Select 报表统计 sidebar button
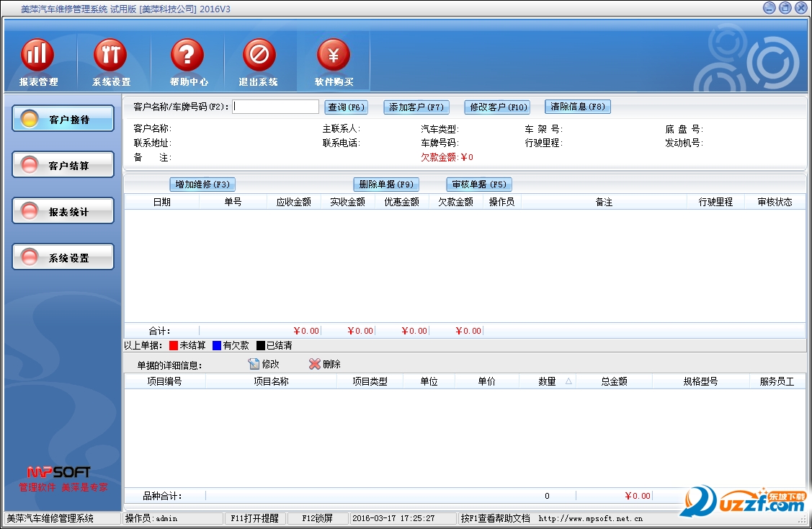 [63, 211]
